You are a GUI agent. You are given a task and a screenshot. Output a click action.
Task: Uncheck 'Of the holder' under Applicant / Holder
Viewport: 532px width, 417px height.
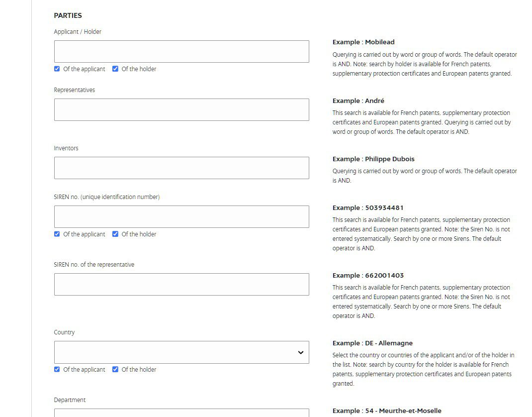click(115, 69)
